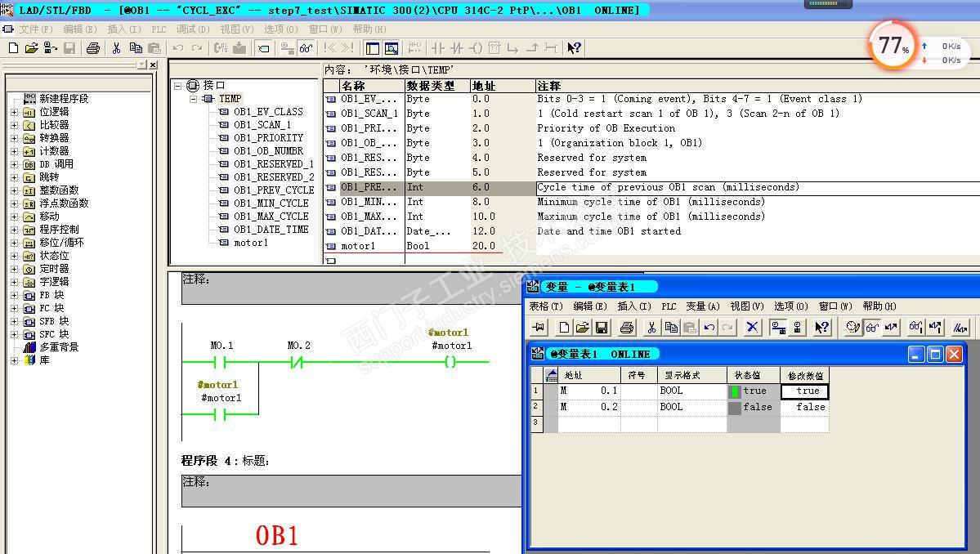Screen dimensions: 980x554
Task: Toggle the monitor glasses icon in LAD toolbar
Action: (307, 48)
